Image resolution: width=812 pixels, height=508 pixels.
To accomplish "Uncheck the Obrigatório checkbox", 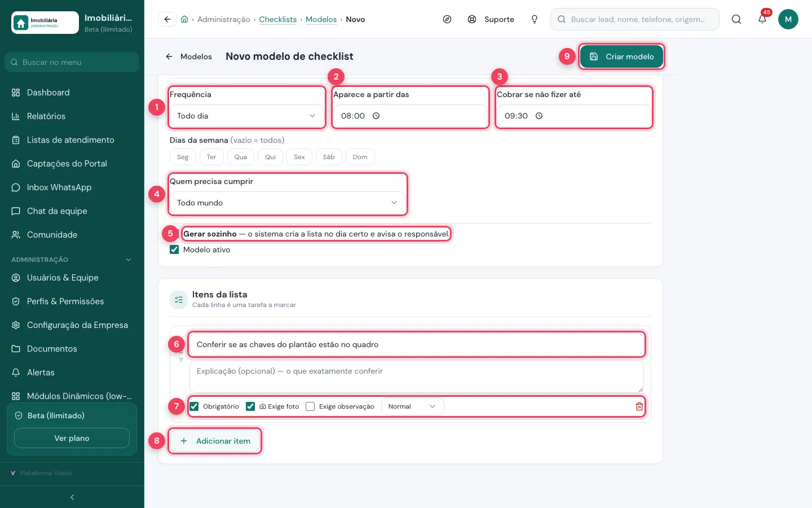I will (194, 406).
